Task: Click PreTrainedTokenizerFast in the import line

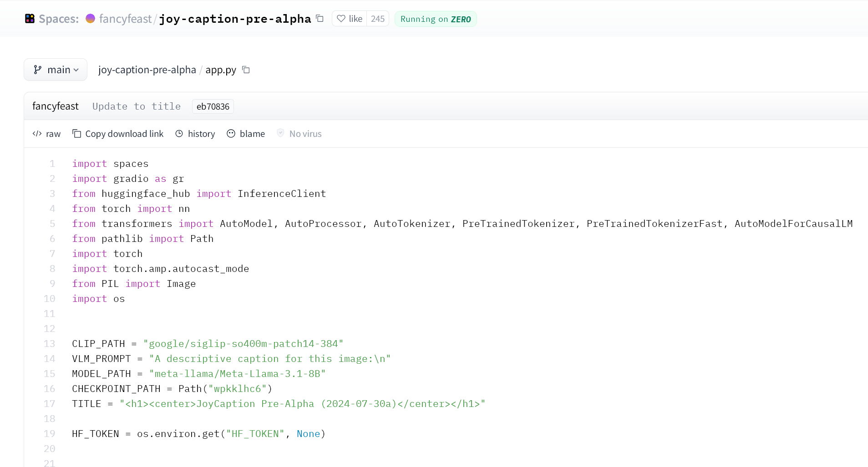Action: click(x=654, y=224)
